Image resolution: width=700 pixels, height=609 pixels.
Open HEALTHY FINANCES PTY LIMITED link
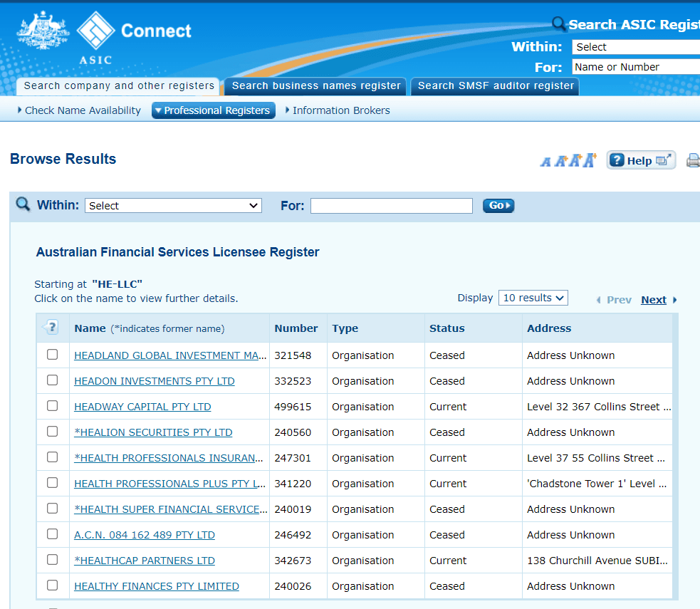tap(157, 586)
